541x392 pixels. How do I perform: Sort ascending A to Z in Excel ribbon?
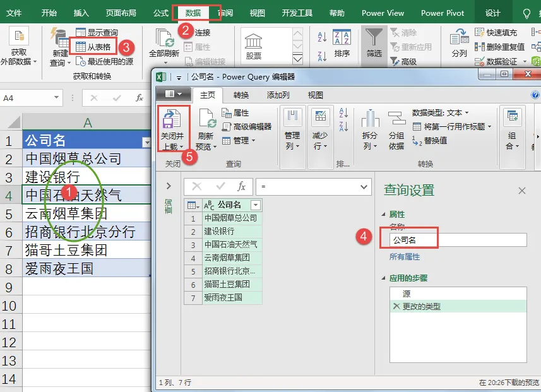[322, 37]
